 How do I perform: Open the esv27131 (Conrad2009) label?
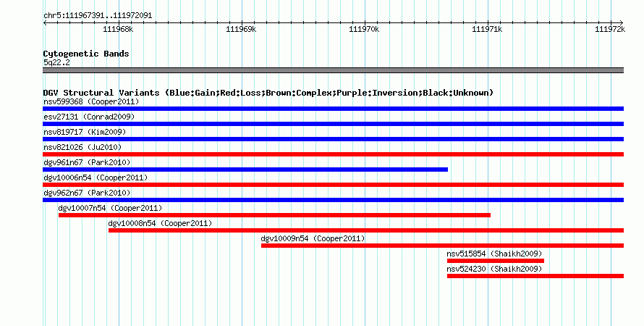pos(89,117)
